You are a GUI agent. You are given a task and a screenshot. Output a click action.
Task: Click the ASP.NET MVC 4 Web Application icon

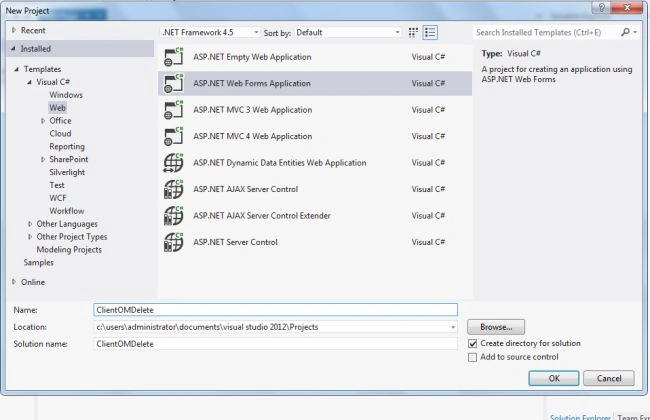[173, 136]
